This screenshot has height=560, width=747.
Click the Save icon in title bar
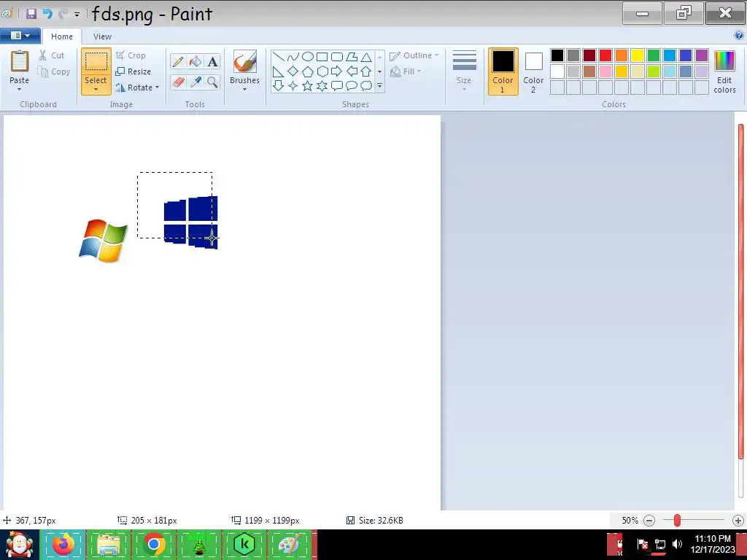[31, 14]
